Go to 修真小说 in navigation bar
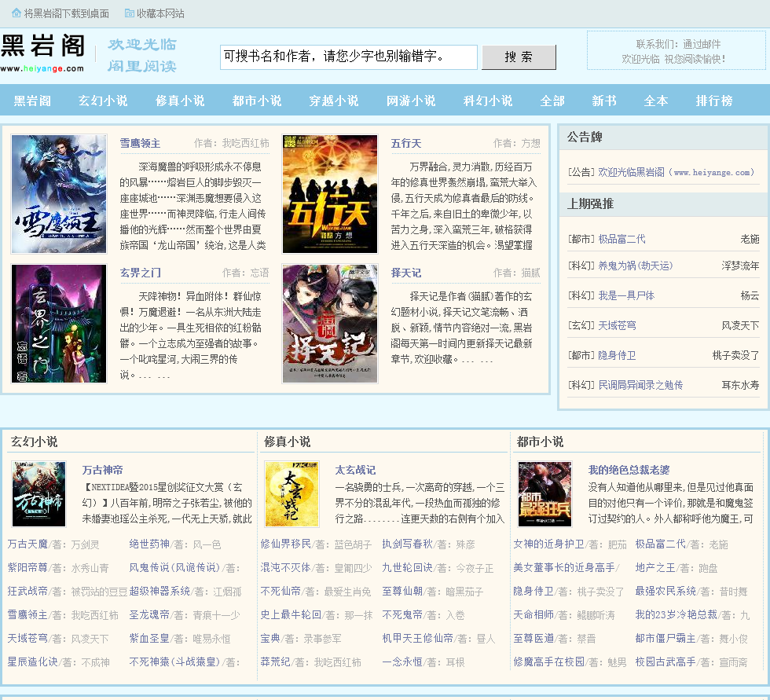The height and width of the screenshot is (700, 770). pyautogui.click(x=180, y=101)
